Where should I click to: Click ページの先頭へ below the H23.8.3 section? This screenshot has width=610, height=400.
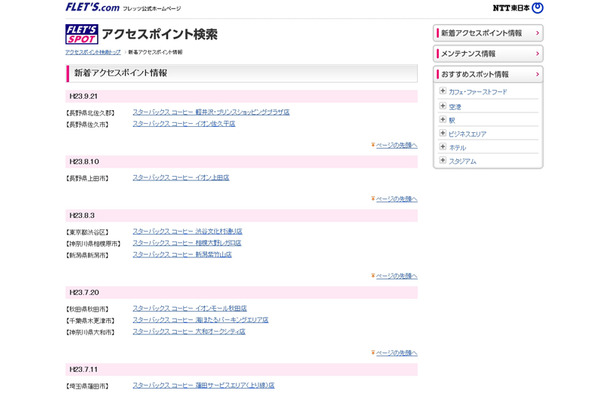[x=396, y=276]
